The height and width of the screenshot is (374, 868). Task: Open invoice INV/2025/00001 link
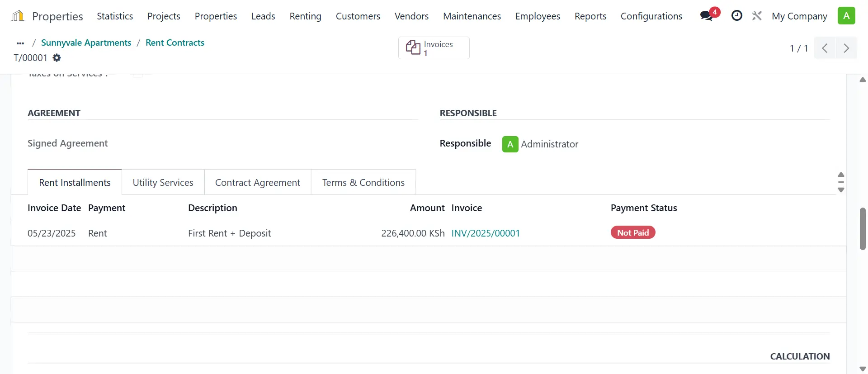(x=486, y=233)
